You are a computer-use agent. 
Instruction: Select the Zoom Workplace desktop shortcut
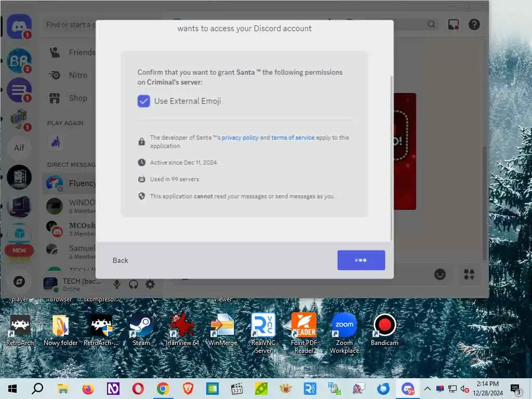344,333
